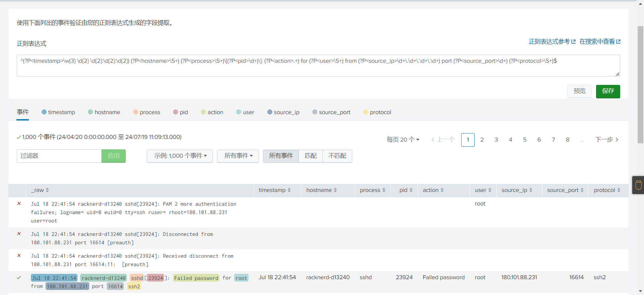The image size is (644, 295).
Task: Click the red X on Disconnected event row
Action: (19, 234)
